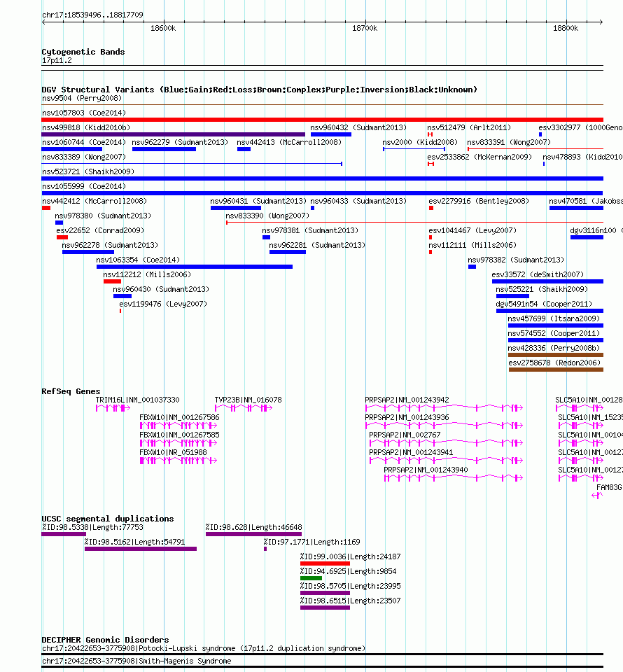This screenshot has height=672, width=623.
Task: Select nsv112212 (Mills2006) loss variant
Action: pyautogui.click(x=112, y=281)
